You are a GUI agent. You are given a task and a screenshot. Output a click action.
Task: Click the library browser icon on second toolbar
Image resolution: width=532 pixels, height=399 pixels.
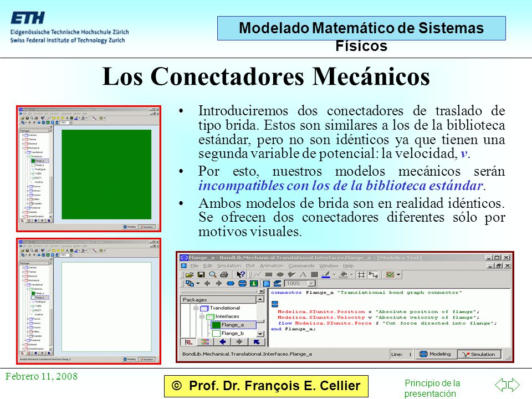click(x=190, y=283)
